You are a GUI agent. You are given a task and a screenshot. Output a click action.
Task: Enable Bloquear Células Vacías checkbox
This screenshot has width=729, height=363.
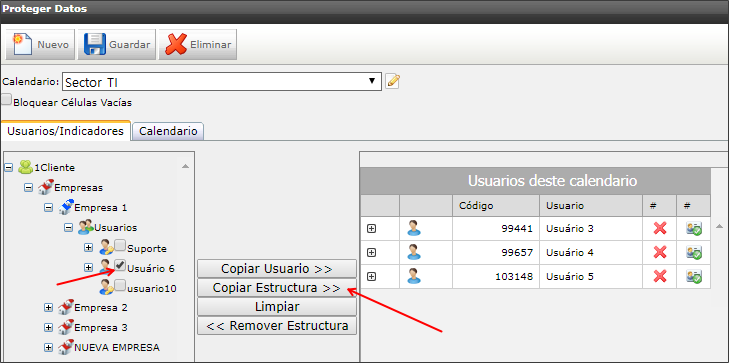click(7, 100)
